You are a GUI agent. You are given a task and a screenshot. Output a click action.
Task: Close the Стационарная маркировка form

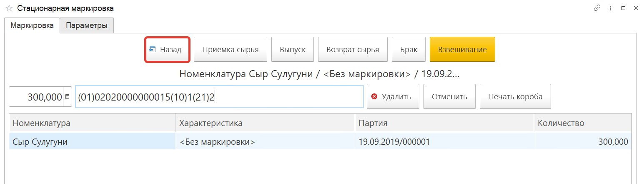coord(636,8)
